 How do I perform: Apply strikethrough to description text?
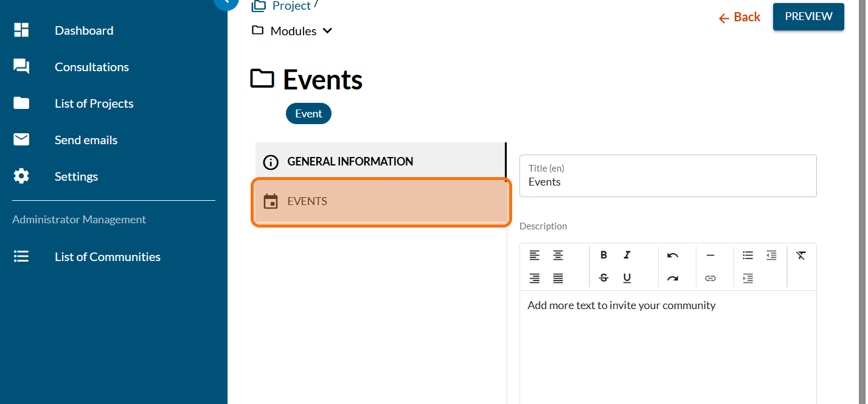pos(603,278)
